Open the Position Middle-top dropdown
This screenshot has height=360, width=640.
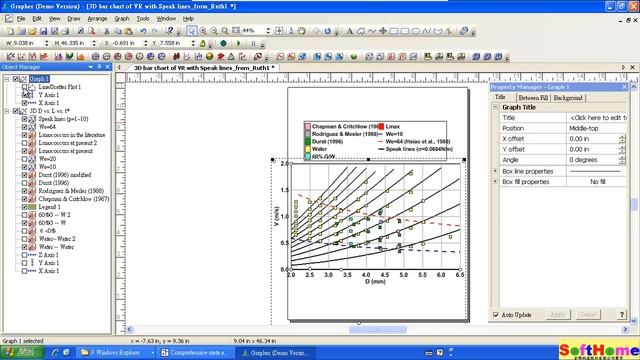pos(597,128)
